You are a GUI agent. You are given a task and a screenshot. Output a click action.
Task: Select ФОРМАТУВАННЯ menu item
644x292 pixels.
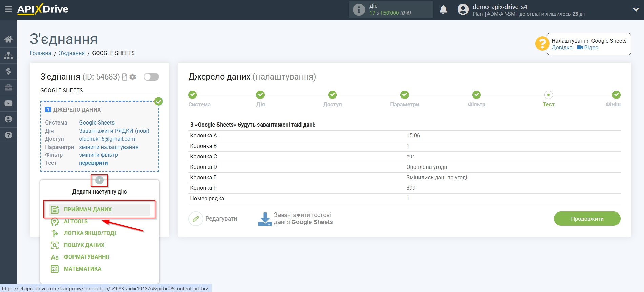pyautogui.click(x=86, y=257)
